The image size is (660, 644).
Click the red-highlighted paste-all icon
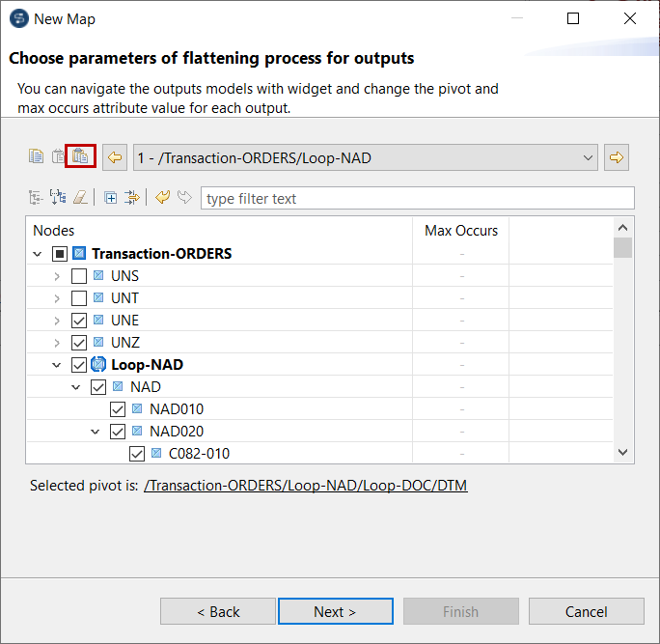tap(80, 156)
